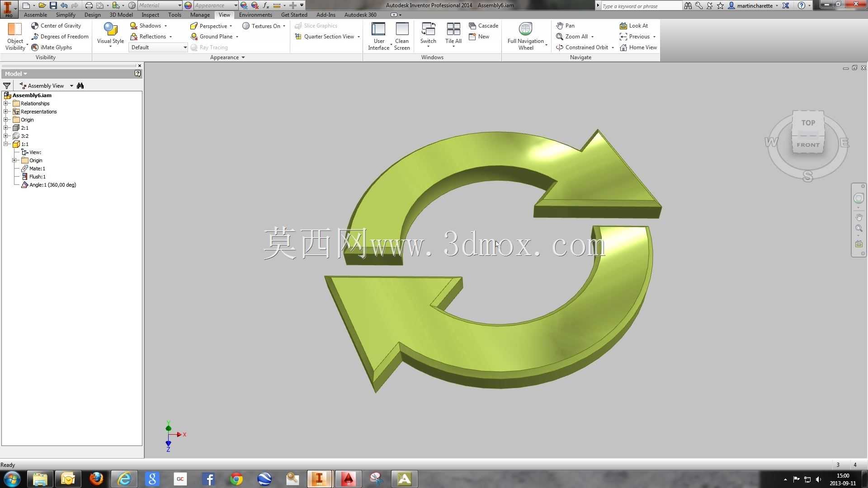Switch to Inspect tab
Screen dimensions: 868x488
click(x=151, y=15)
